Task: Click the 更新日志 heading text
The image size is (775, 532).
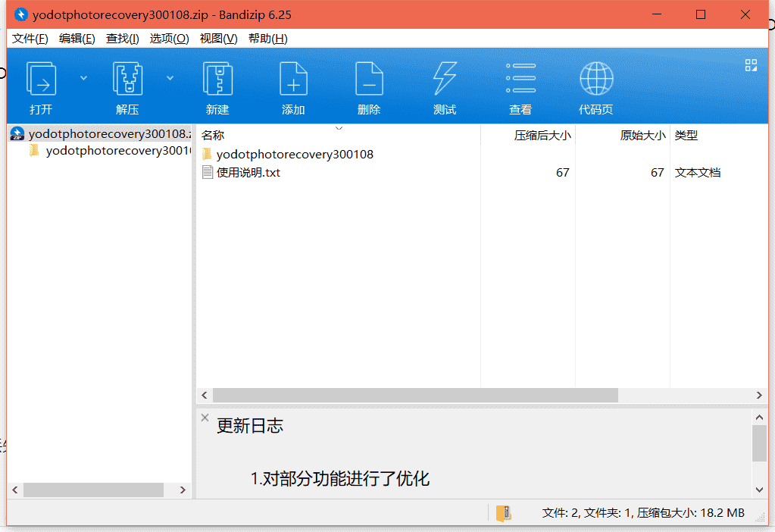Action: click(x=250, y=426)
